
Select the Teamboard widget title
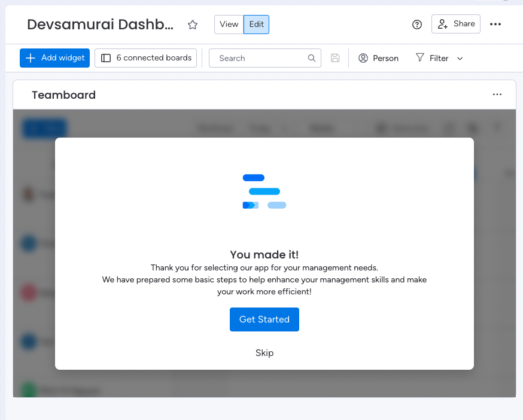click(x=63, y=95)
